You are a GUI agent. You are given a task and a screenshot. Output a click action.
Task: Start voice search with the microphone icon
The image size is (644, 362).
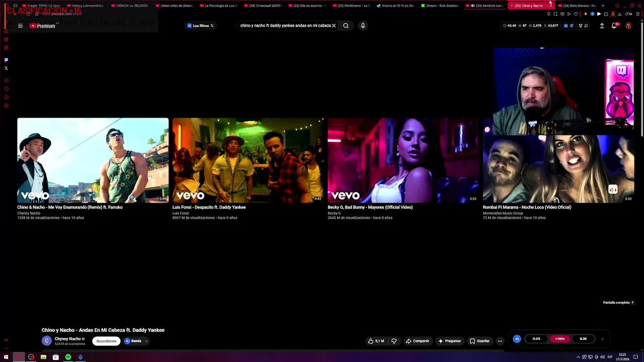[363, 26]
